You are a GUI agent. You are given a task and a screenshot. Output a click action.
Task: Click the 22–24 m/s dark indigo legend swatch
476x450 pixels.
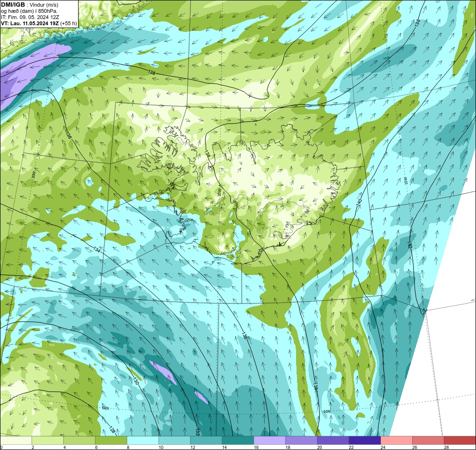pyautogui.click(x=365, y=440)
